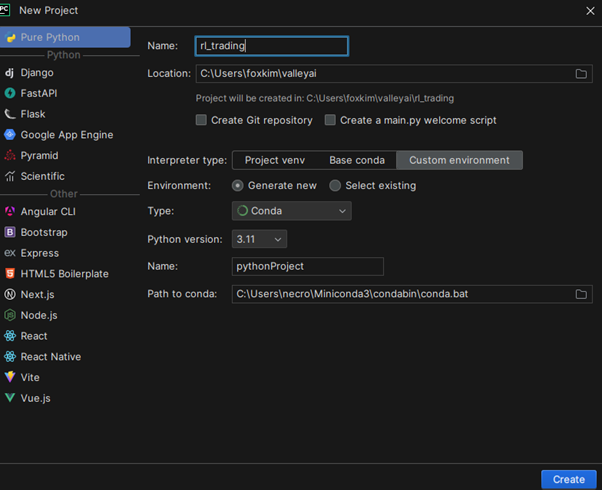Click the project Name field with rl_trading

tap(272, 46)
